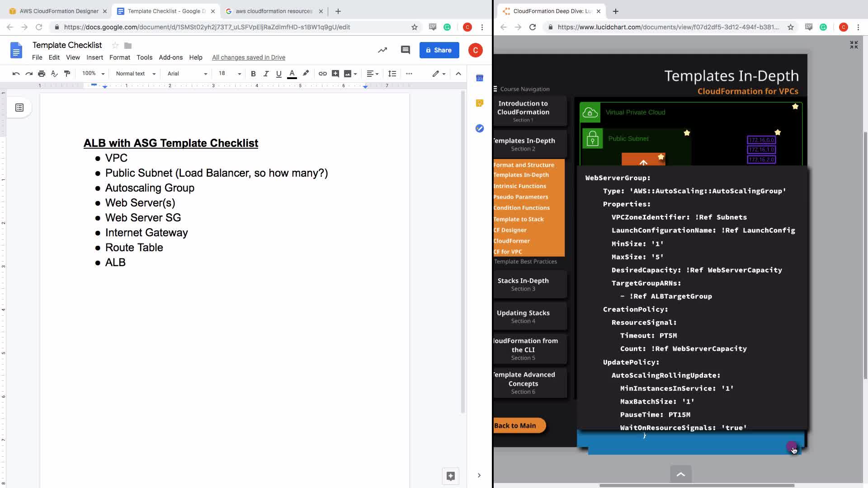Click the line spacing icon
Screen dimensions: 868x488
click(392, 74)
